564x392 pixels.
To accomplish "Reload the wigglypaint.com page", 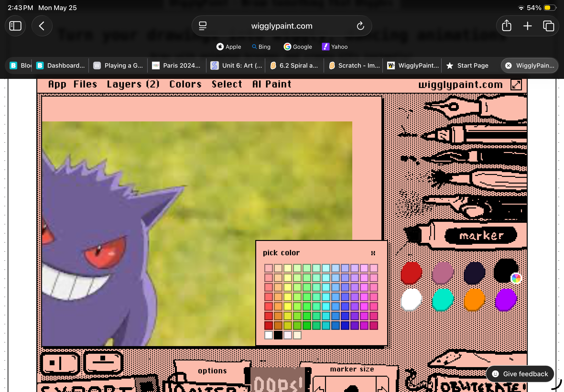I will pos(360,26).
